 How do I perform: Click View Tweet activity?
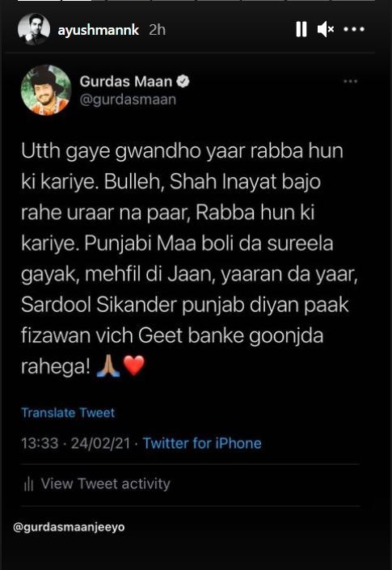[x=105, y=483]
